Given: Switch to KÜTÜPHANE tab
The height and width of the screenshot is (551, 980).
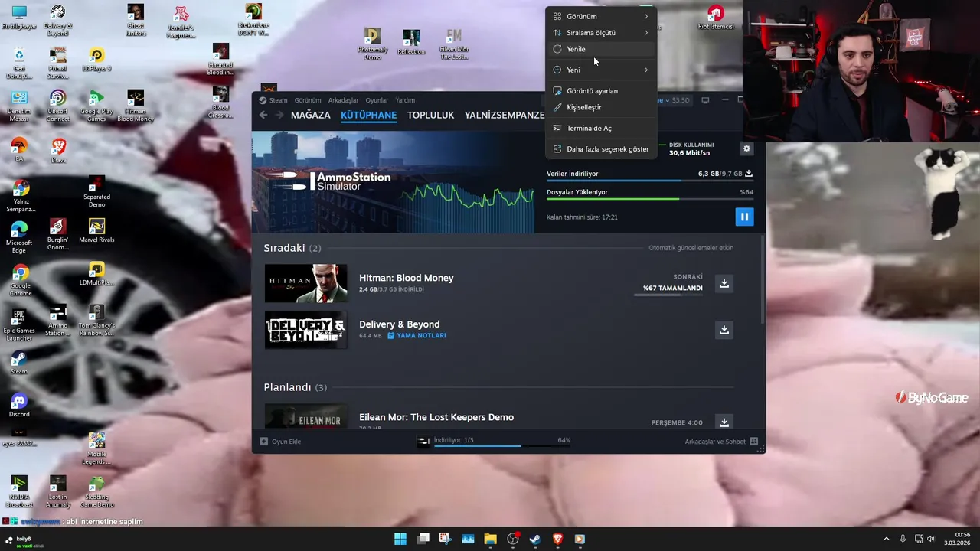Looking at the screenshot, I should click(x=369, y=115).
